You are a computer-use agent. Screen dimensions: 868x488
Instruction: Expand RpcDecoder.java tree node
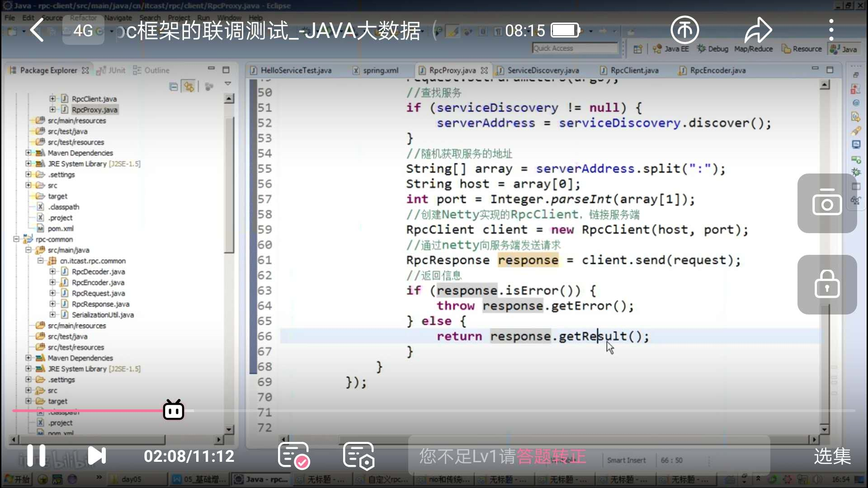(52, 272)
